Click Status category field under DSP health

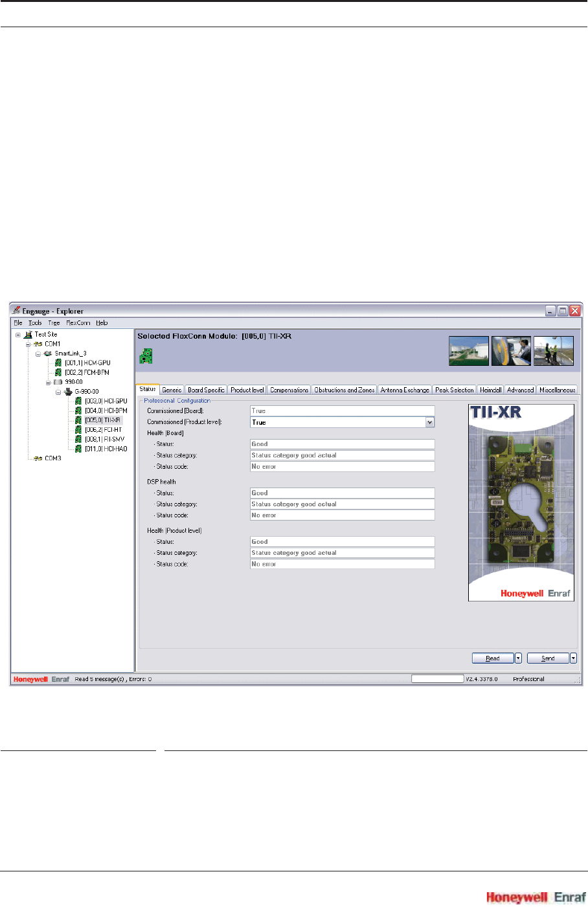point(343,504)
